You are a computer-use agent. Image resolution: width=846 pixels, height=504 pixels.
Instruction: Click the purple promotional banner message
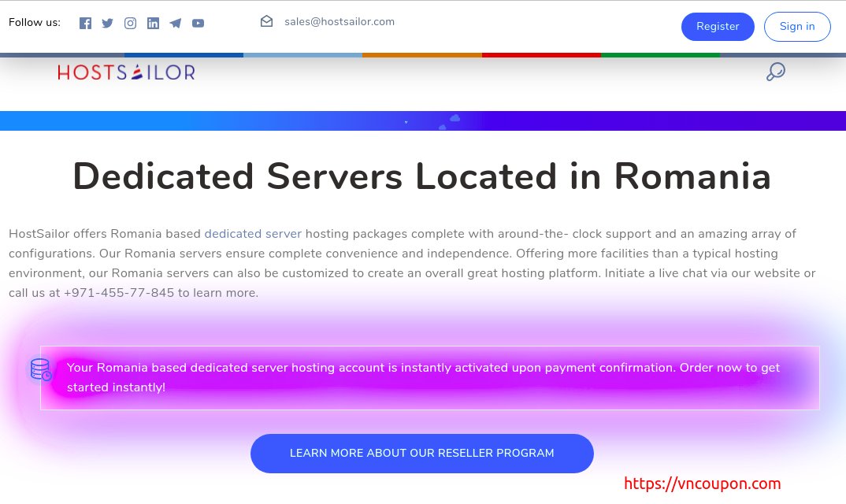click(x=423, y=378)
